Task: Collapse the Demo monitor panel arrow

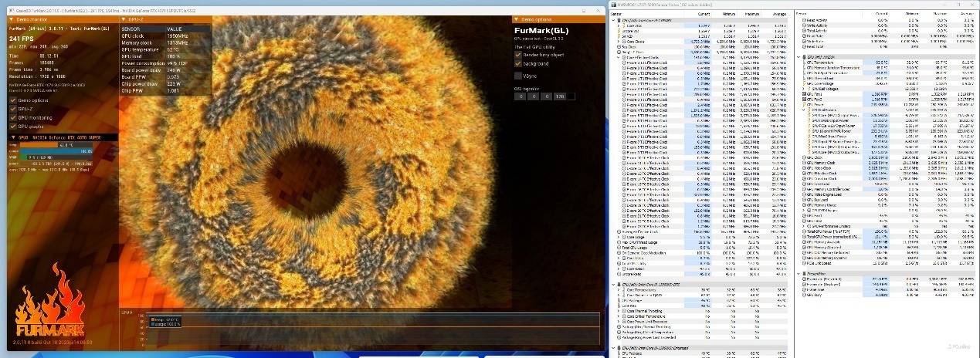Action: click(x=11, y=20)
